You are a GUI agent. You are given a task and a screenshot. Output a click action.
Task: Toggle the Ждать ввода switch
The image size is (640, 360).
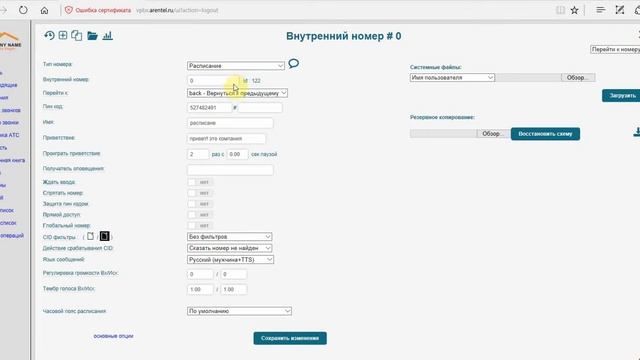pyautogui.click(x=200, y=182)
